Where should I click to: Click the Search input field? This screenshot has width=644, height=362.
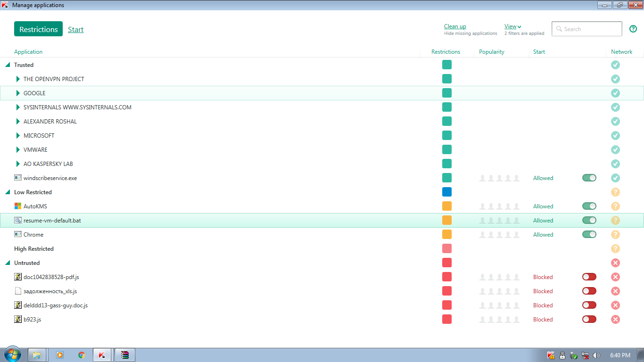tap(587, 29)
